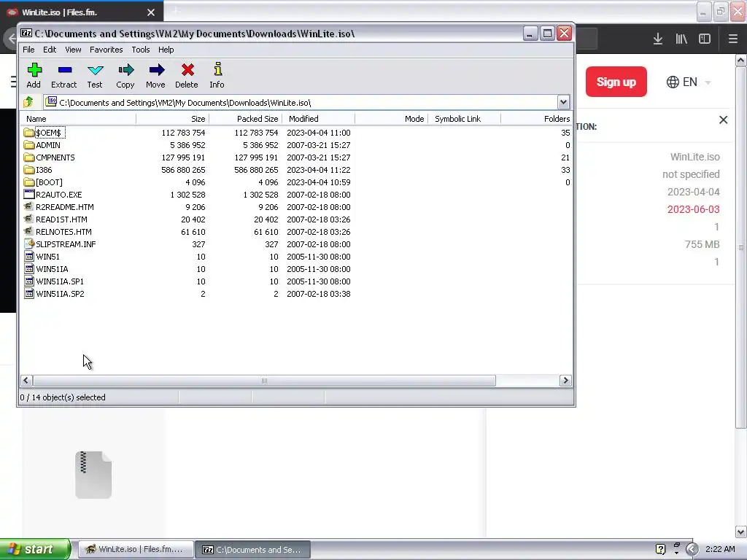The image size is (747, 560).
Task: Close the WinLite.iso browser tab
Action: click(151, 12)
